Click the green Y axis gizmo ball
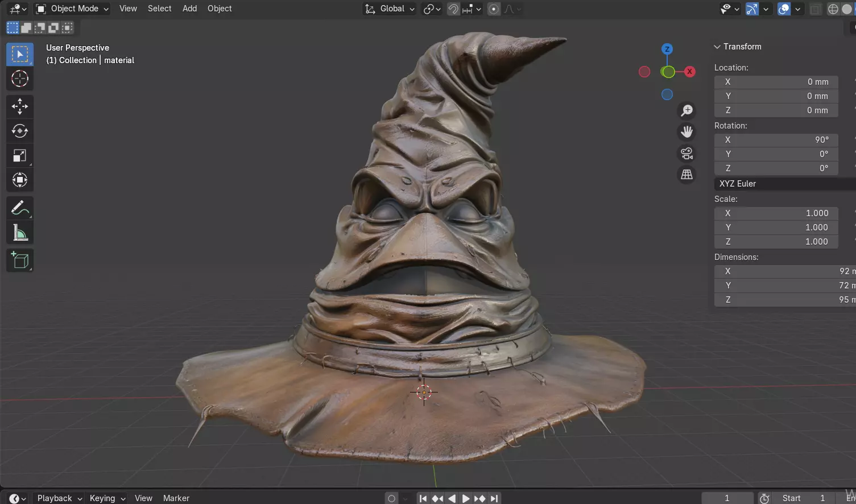Screen dimensions: 856x504 coord(668,72)
